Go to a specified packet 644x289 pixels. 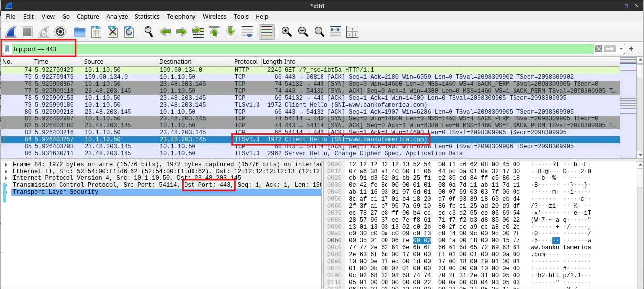[198, 32]
